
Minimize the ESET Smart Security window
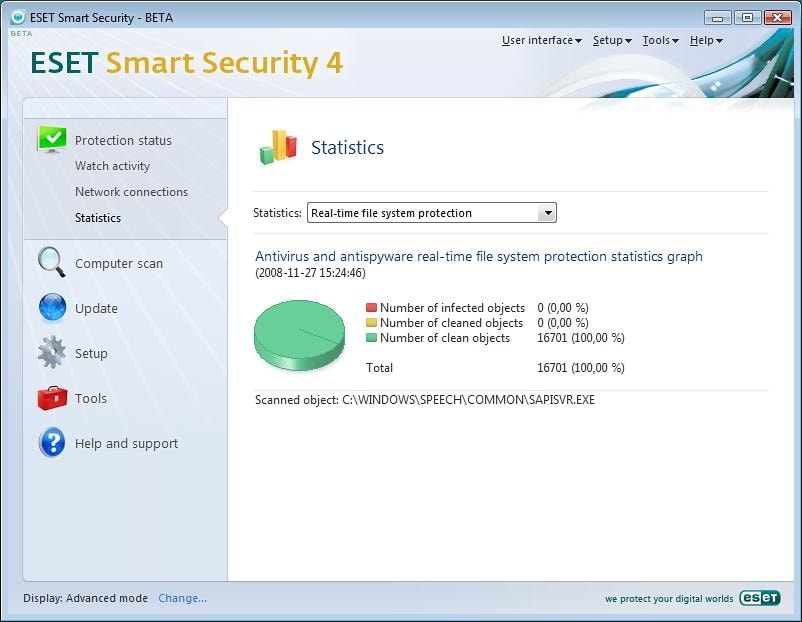tap(717, 18)
